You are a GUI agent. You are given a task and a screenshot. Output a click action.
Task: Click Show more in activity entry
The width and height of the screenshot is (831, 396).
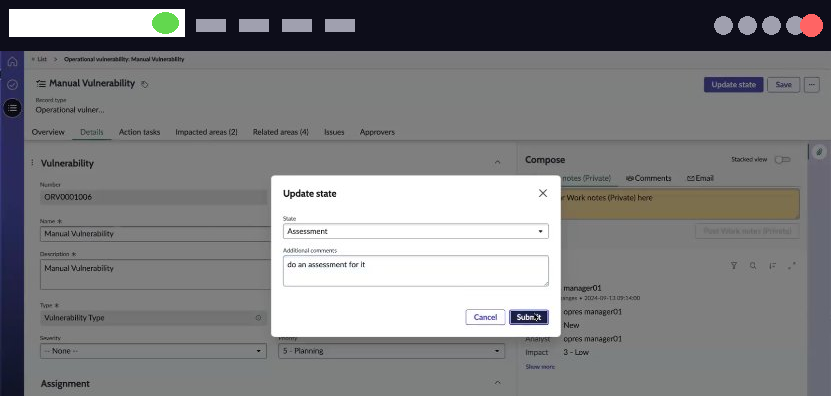pos(540,366)
